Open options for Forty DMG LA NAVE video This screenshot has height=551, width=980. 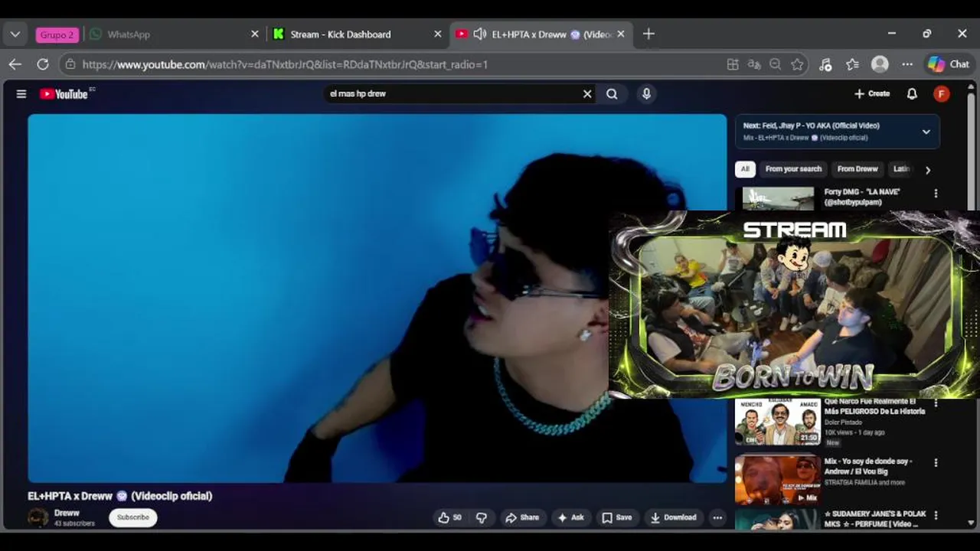click(936, 194)
